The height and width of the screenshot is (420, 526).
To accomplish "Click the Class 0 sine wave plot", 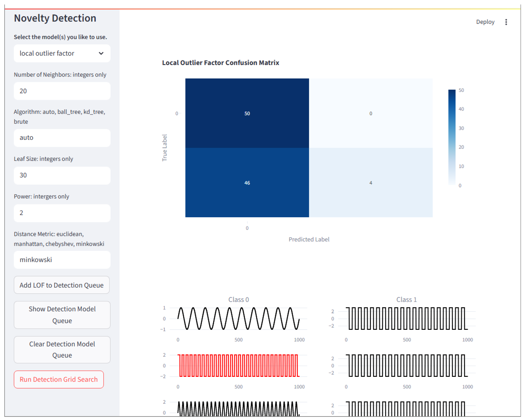I will (x=238, y=318).
